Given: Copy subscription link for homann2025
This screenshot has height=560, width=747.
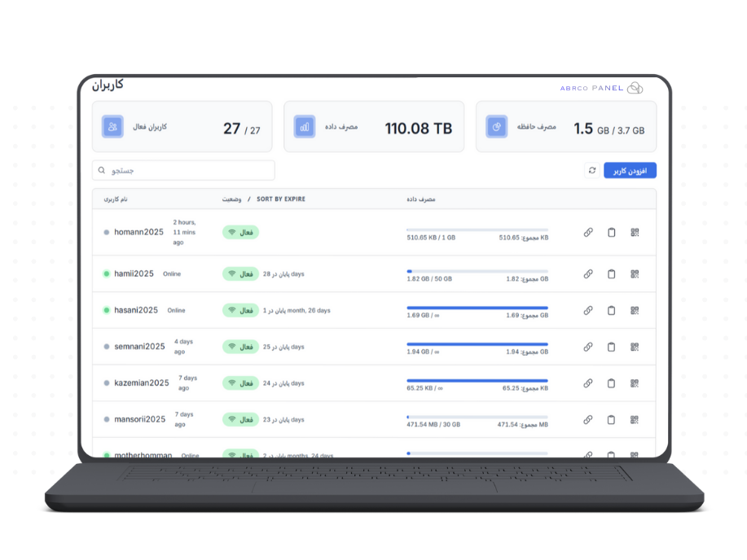Looking at the screenshot, I should 588,232.
